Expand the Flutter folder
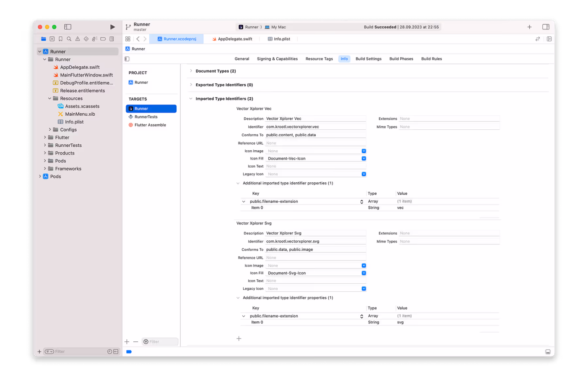Viewport: 588px width, 377px height. [x=45, y=138]
